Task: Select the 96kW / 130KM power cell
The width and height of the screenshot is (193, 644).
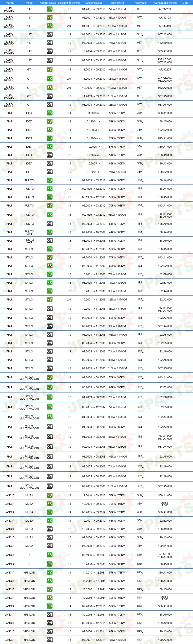Action: pyautogui.click(x=117, y=215)
